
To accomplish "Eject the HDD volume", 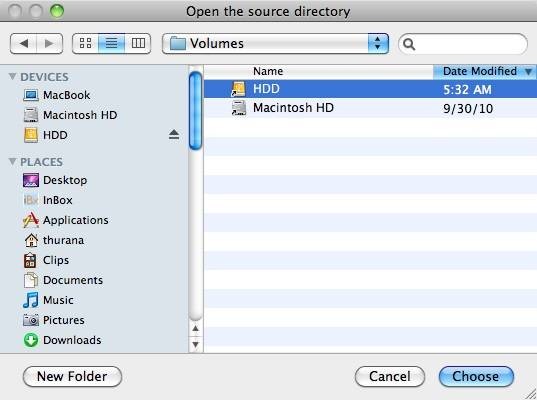I will tap(174, 135).
